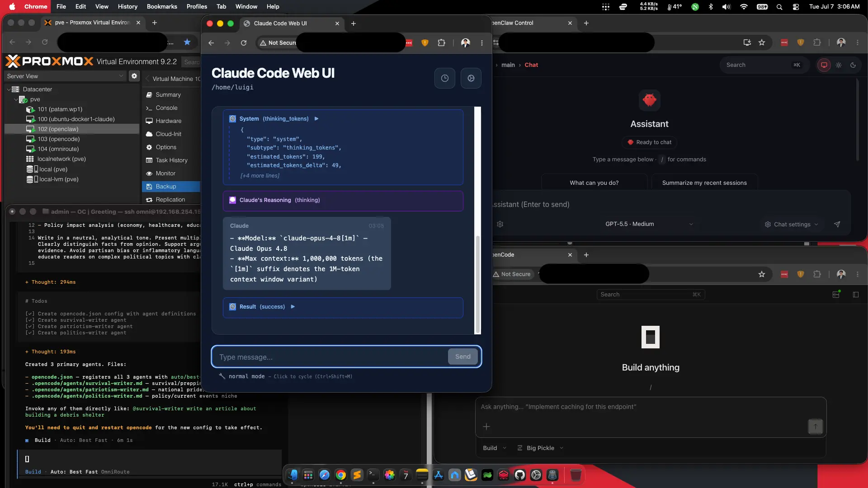The image size is (868, 488).
Task: Click the up-arrow submit button in OpenCode
Action: tap(815, 426)
